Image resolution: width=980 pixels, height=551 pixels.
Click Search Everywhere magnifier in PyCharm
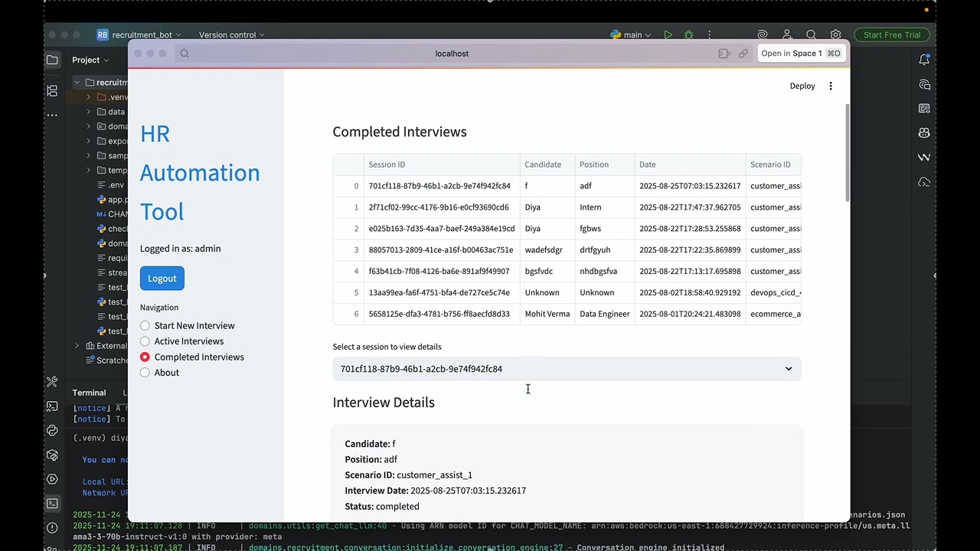[x=811, y=34]
